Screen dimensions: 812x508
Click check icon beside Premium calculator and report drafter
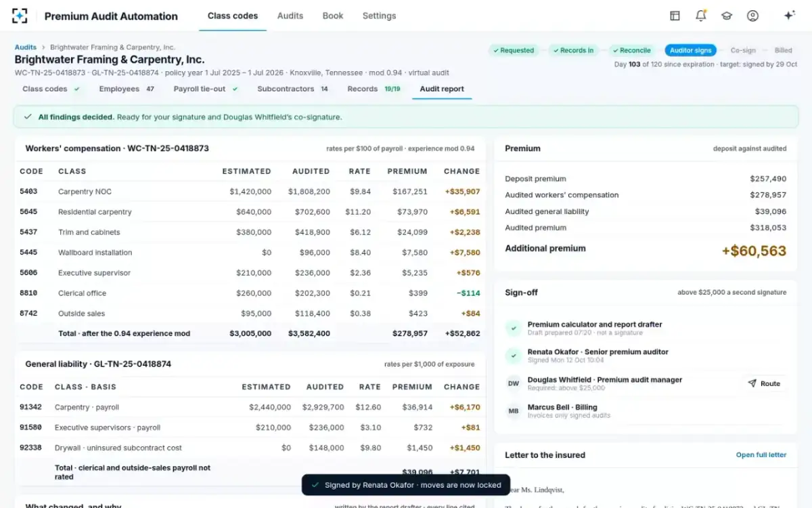pos(514,328)
